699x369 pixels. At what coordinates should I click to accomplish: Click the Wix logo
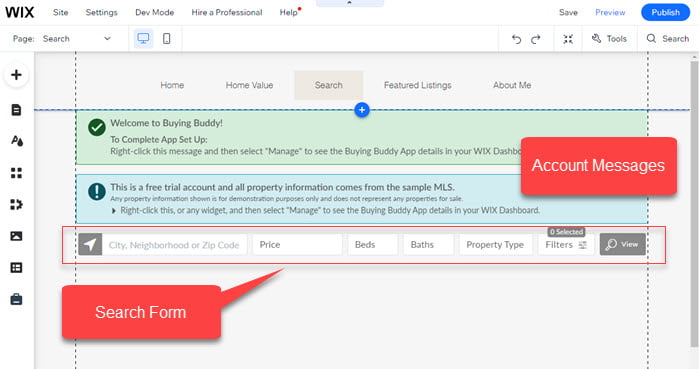point(20,12)
